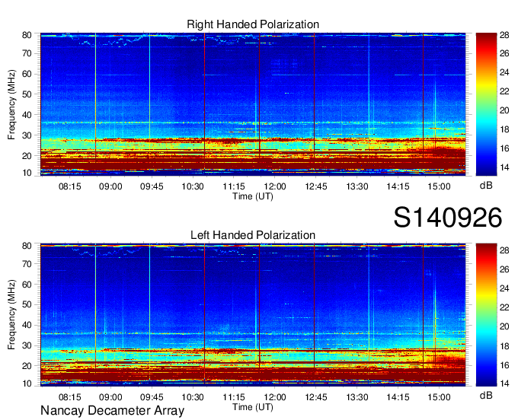Click the S140926 observation label
Screen dimensions: 518x420
[x=448, y=218]
